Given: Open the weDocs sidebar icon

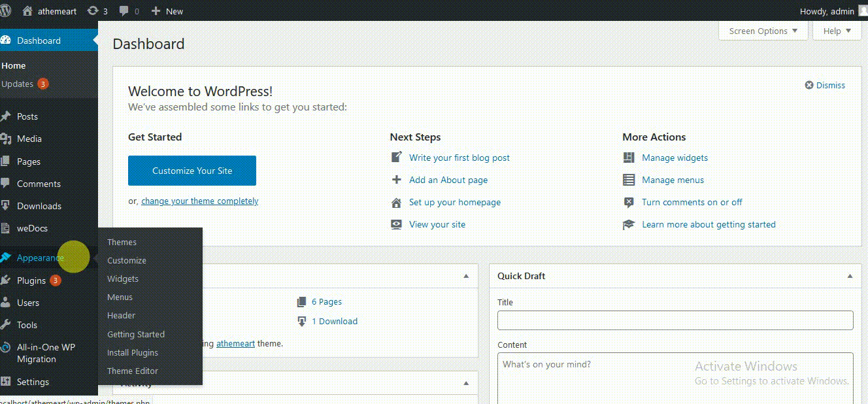Looking at the screenshot, I should pyautogui.click(x=6, y=228).
